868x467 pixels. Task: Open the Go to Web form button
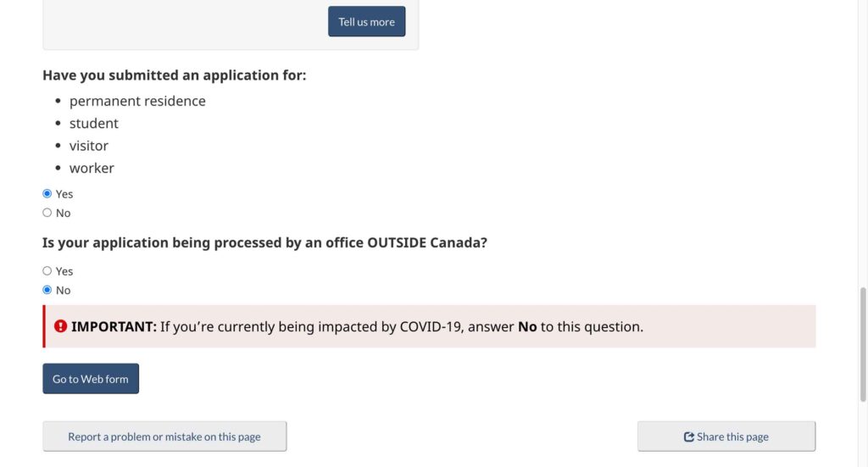pos(91,379)
